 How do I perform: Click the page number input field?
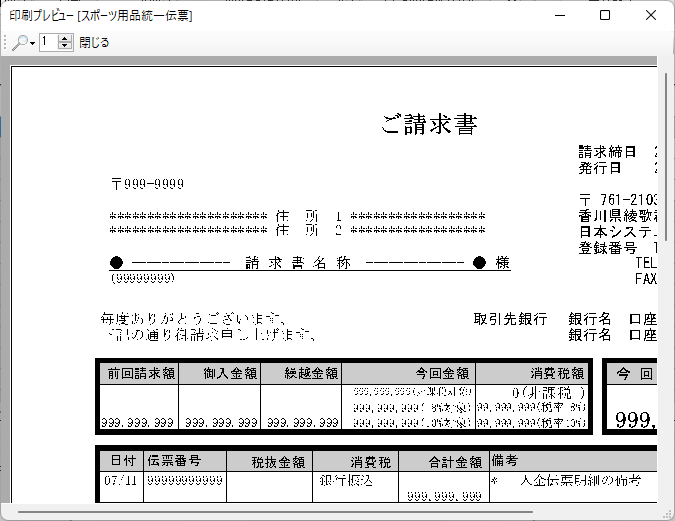pyautogui.click(x=49, y=42)
